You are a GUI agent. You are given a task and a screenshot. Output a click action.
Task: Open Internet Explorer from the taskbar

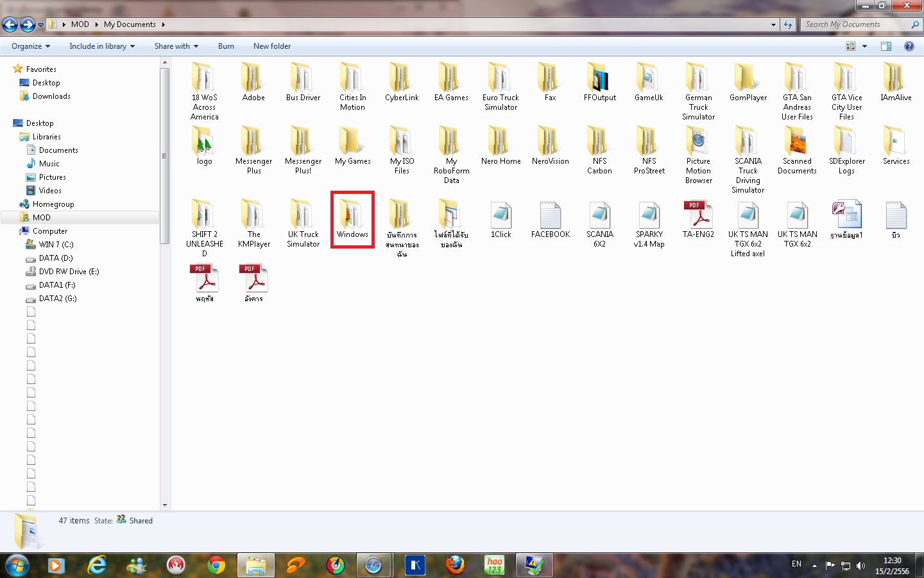pyautogui.click(x=97, y=565)
